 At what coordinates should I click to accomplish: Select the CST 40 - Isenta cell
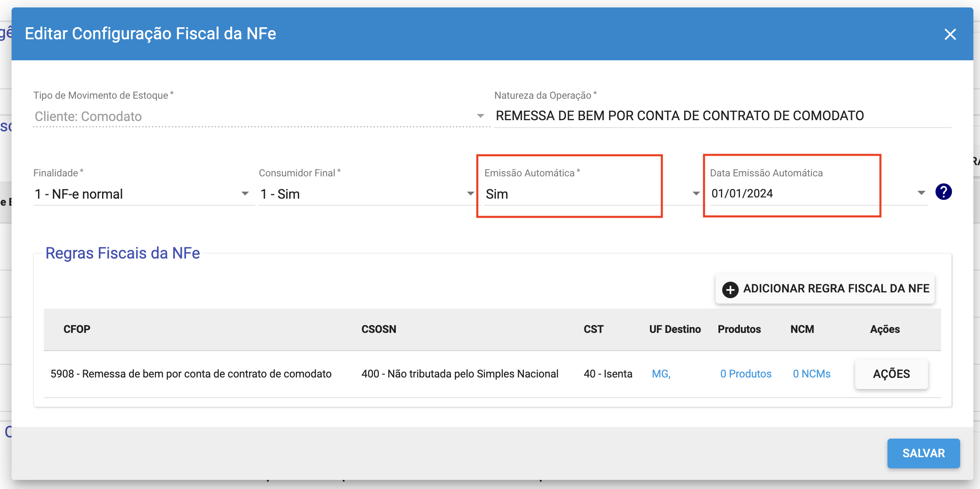pyautogui.click(x=608, y=374)
